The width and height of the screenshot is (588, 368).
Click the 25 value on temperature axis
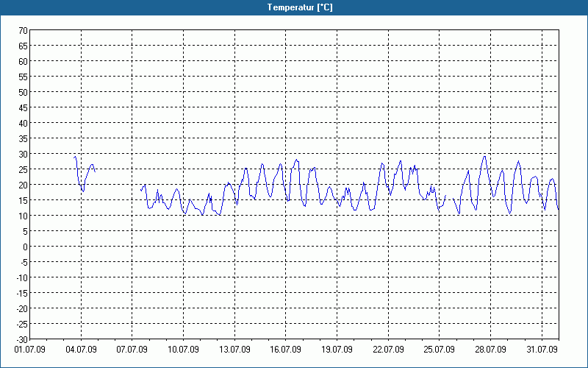(x=24, y=169)
